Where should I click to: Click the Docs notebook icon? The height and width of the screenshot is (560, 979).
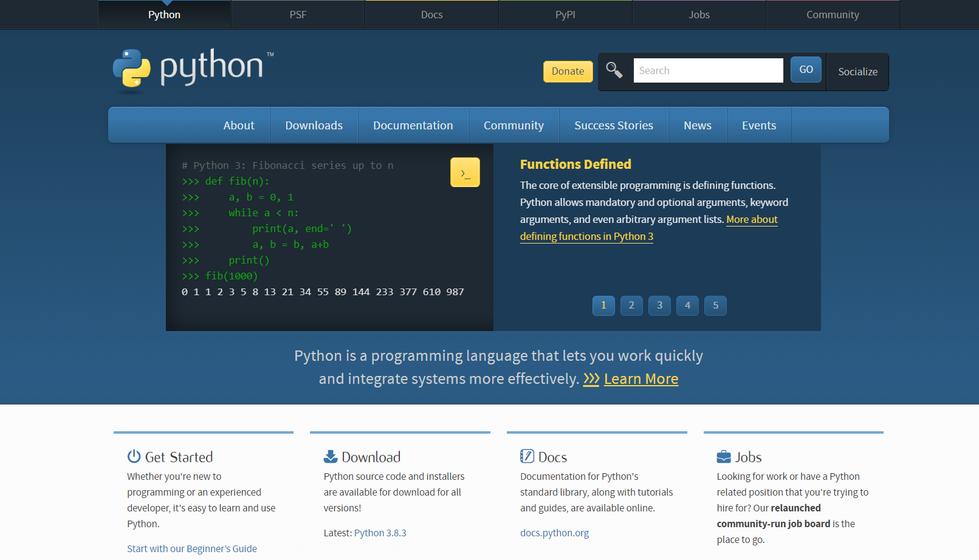pos(526,456)
